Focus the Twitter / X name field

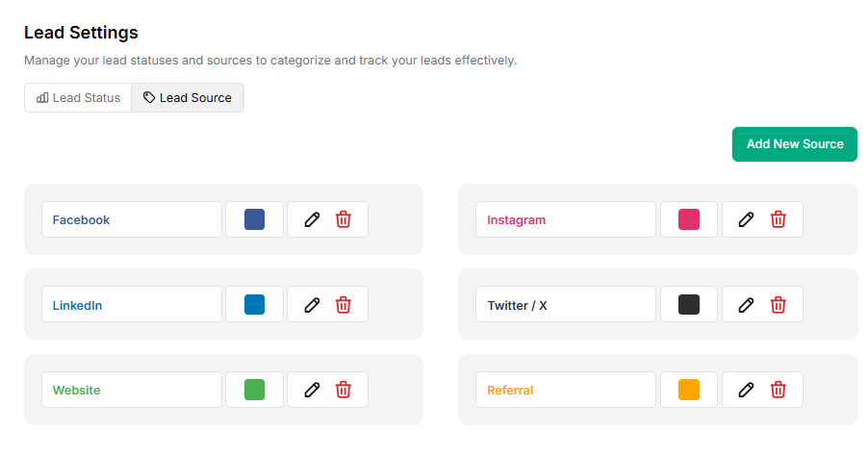(566, 305)
